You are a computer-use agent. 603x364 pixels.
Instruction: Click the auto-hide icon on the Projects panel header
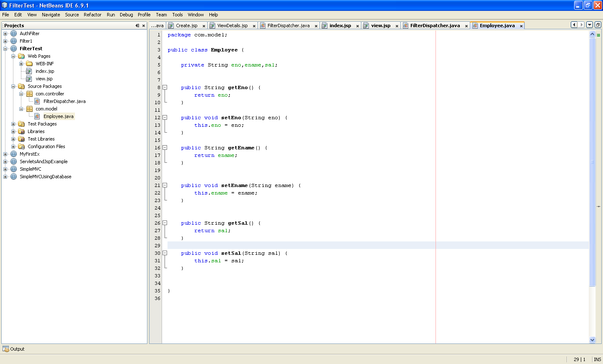tap(138, 25)
